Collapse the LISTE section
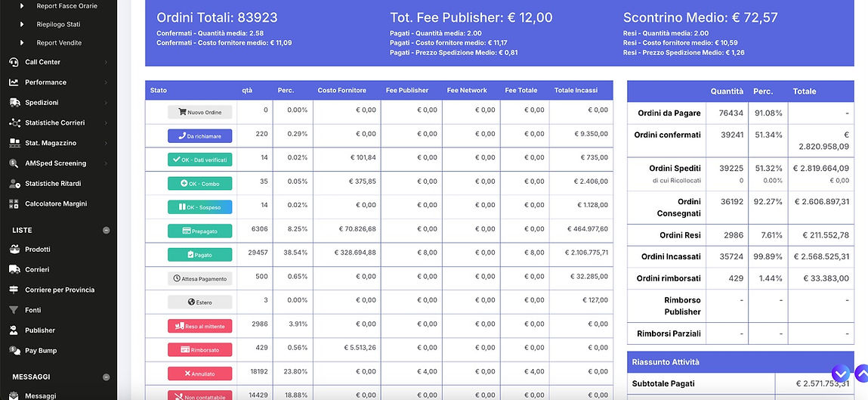This screenshot has width=868, height=400. pyautogui.click(x=107, y=230)
